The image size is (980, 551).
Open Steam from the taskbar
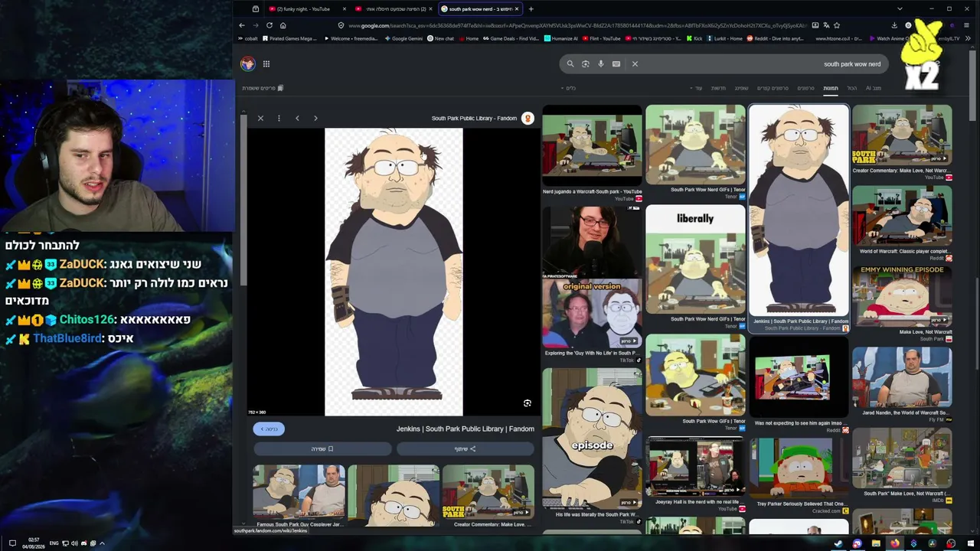838,543
